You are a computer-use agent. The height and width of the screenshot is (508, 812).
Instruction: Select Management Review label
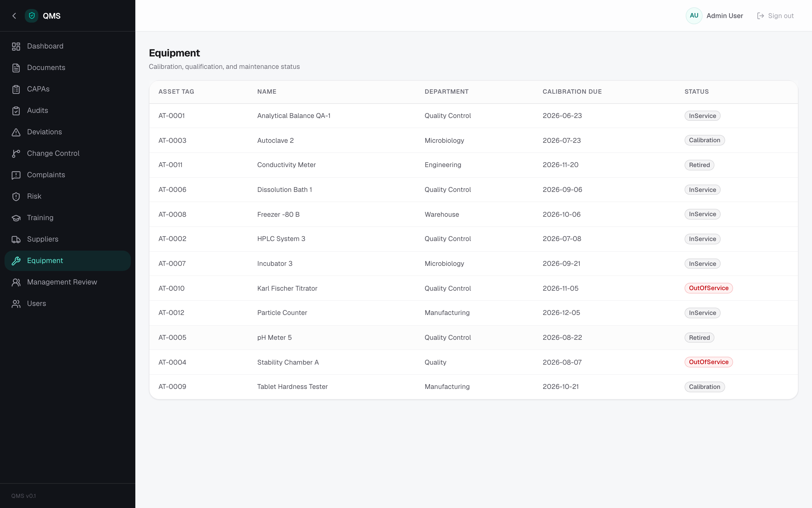pos(62,282)
